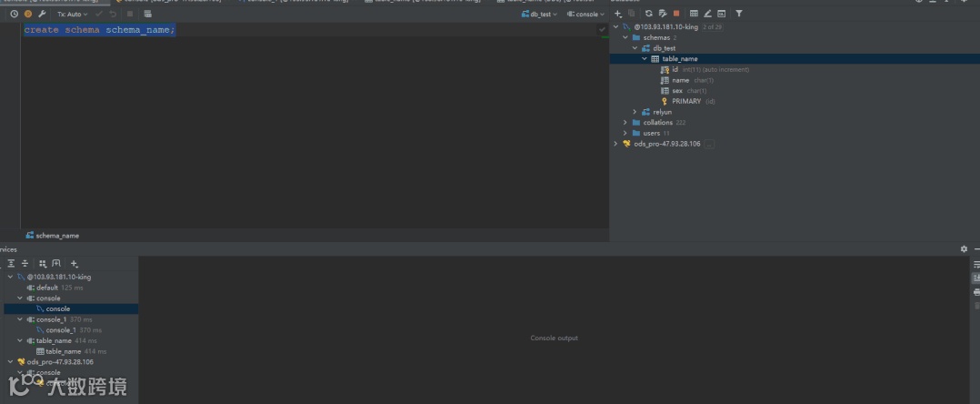Click the '2 of 29' schemas badge
The image size is (980, 404).
713,27
